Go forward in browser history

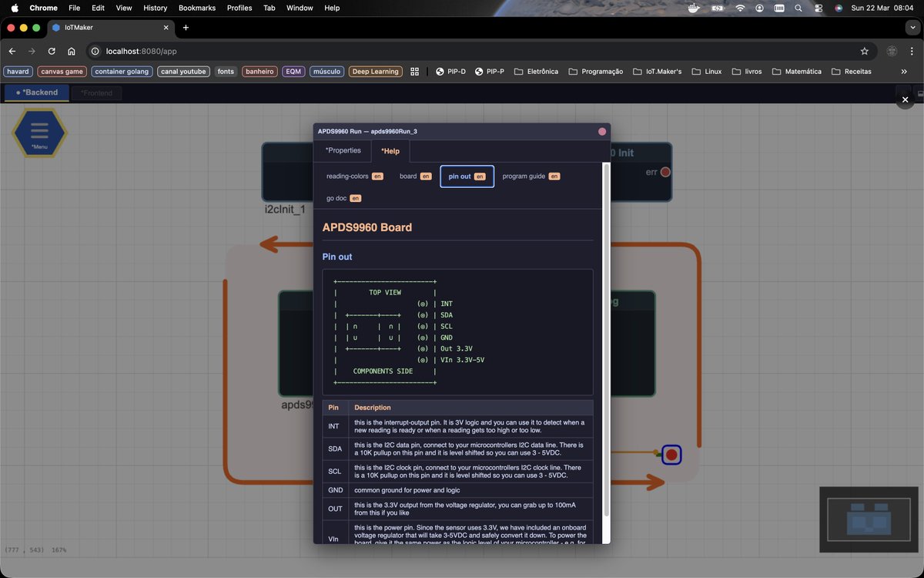click(x=32, y=51)
